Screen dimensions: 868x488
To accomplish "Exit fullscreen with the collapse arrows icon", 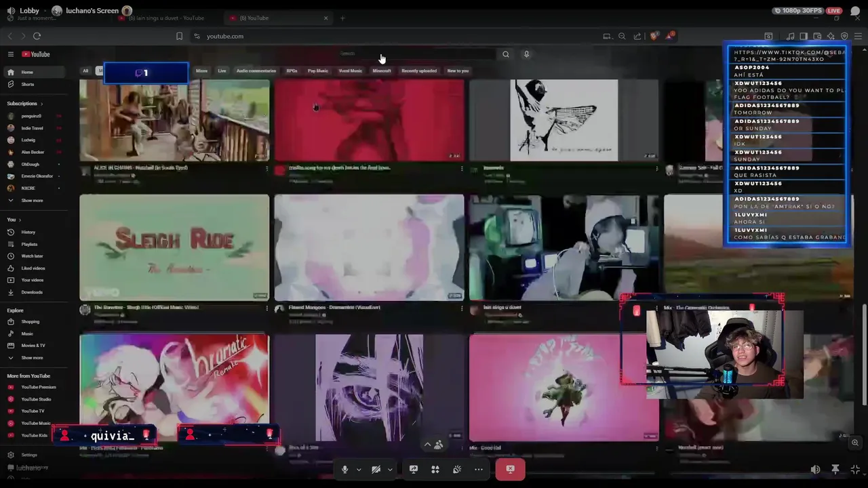I will pyautogui.click(x=855, y=469).
